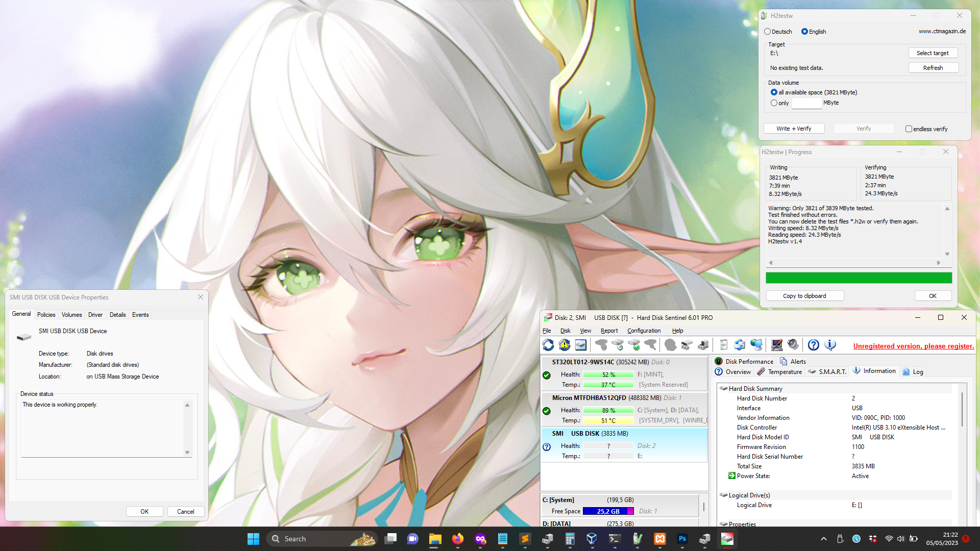Viewport: 980px width, 551px height.
Task: Open Firefox from the taskbar
Action: [x=457, y=539]
